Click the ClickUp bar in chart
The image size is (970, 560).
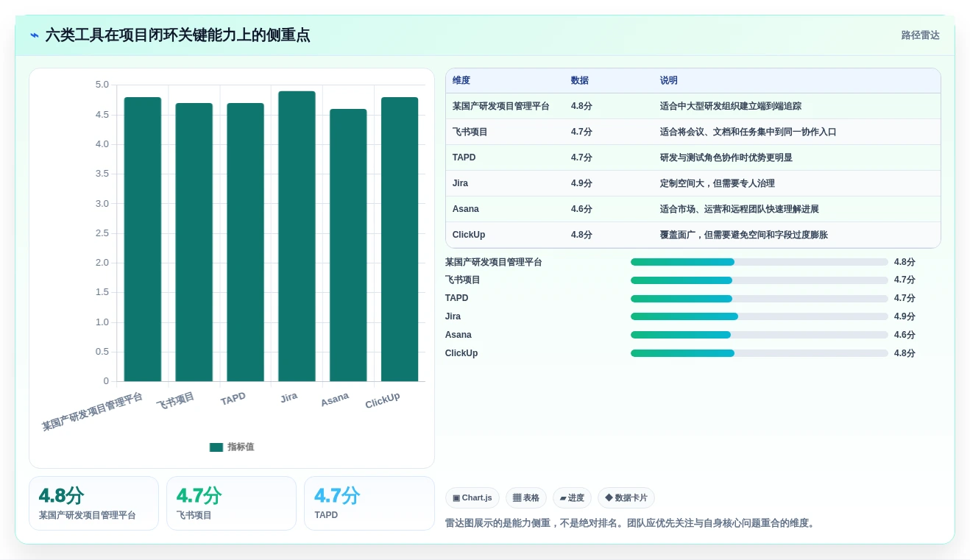[x=400, y=239]
